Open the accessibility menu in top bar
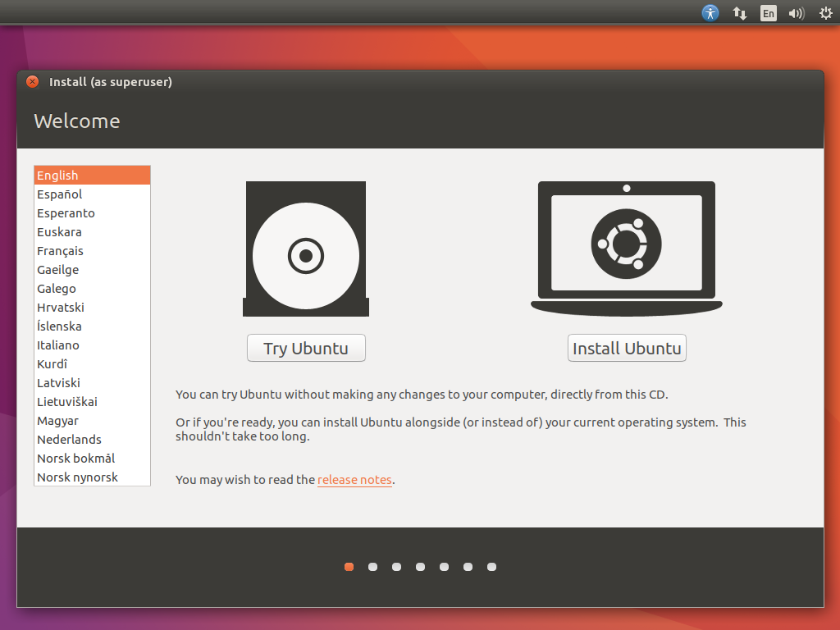The width and height of the screenshot is (840, 630). coord(710,13)
